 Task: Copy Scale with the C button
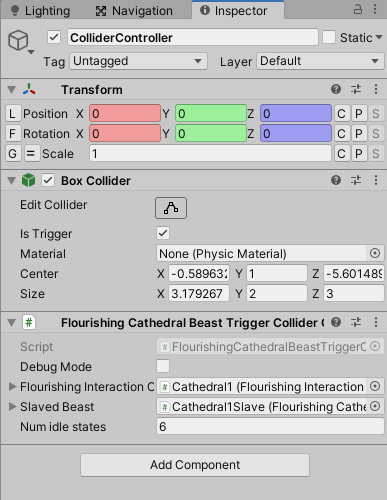pyautogui.click(x=342, y=154)
